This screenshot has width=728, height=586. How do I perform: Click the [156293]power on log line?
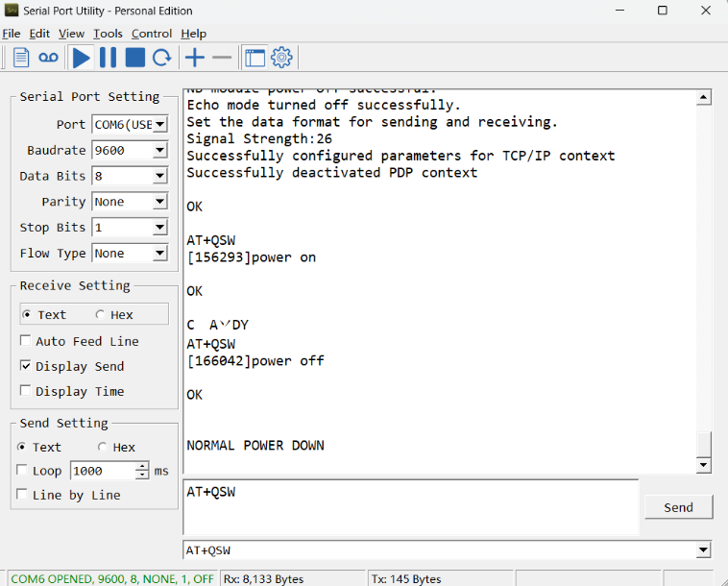tap(252, 257)
